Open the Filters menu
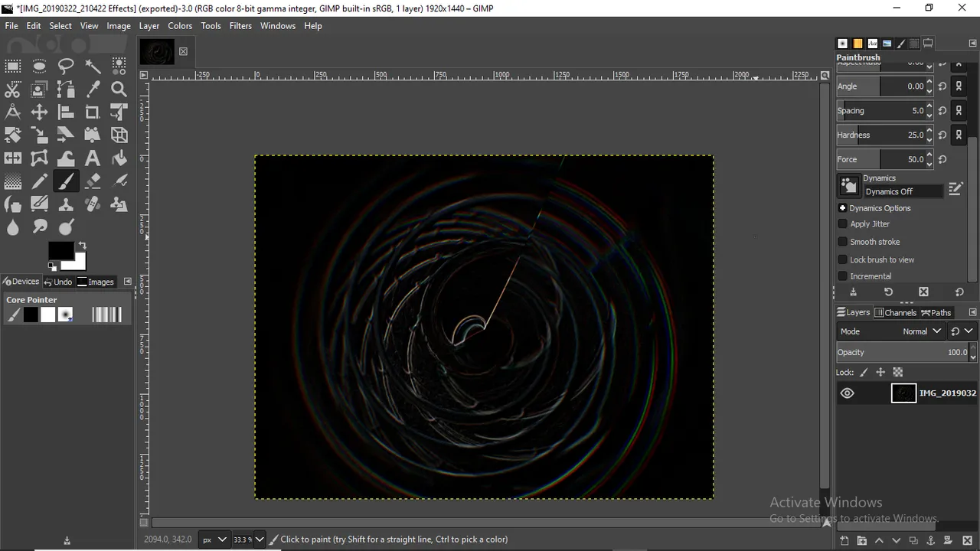Image resolution: width=980 pixels, height=551 pixels. pos(240,25)
